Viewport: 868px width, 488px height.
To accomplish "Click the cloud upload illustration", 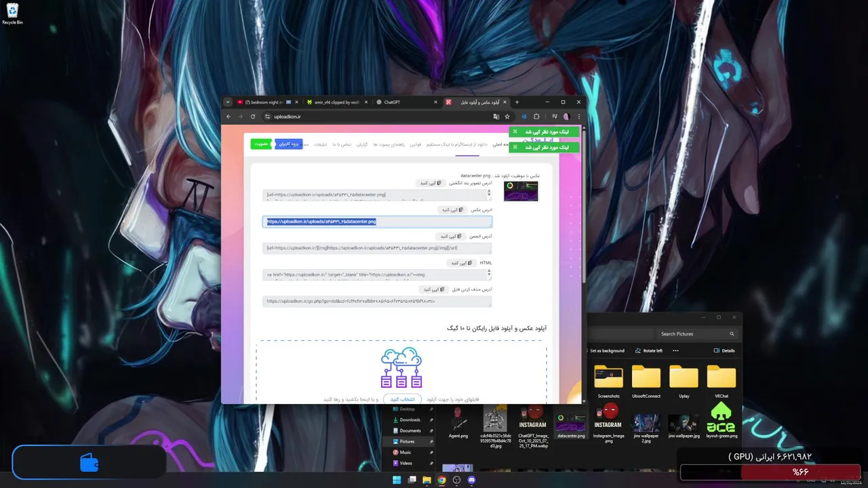I will [401, 368].
